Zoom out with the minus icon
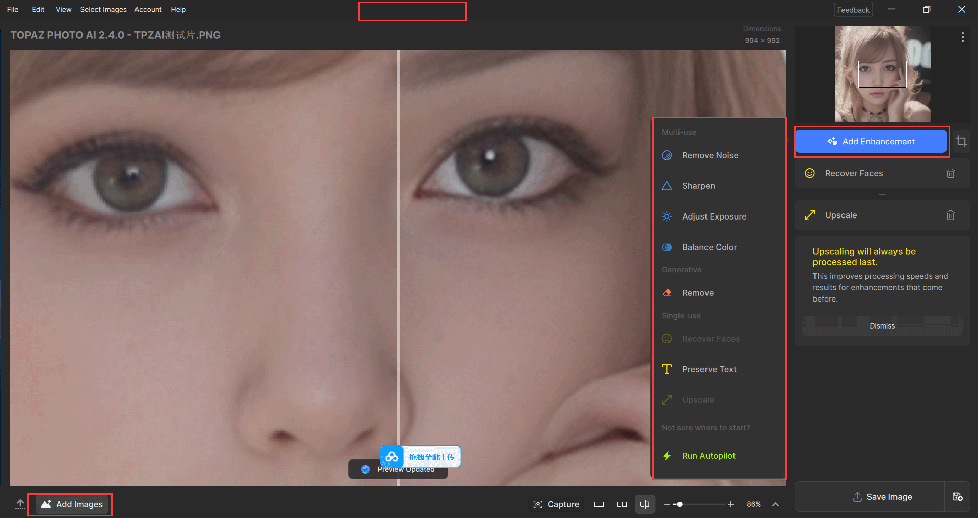 tap(667, 504)
